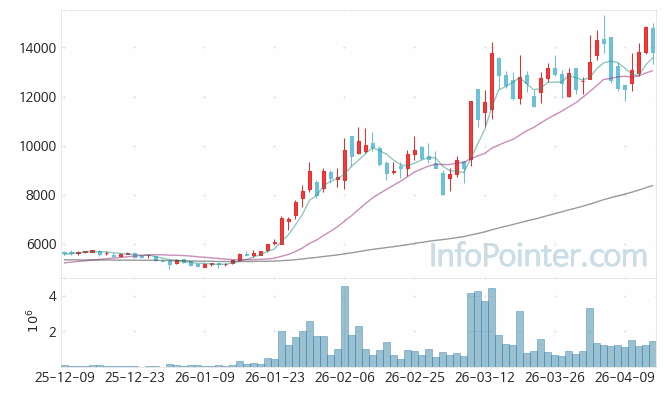Click the tallest volume bar near 26-02-06

(345, 326)
